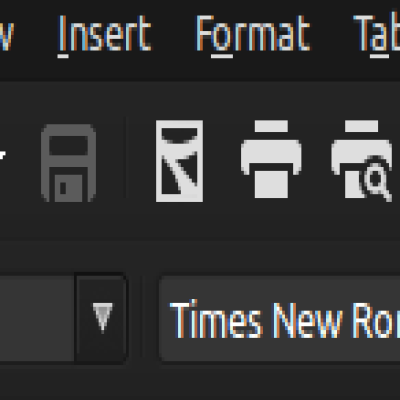This screenshot has width=400, height=400.
Task: Click the Times New Roman font name field
Action: (279, 318)
